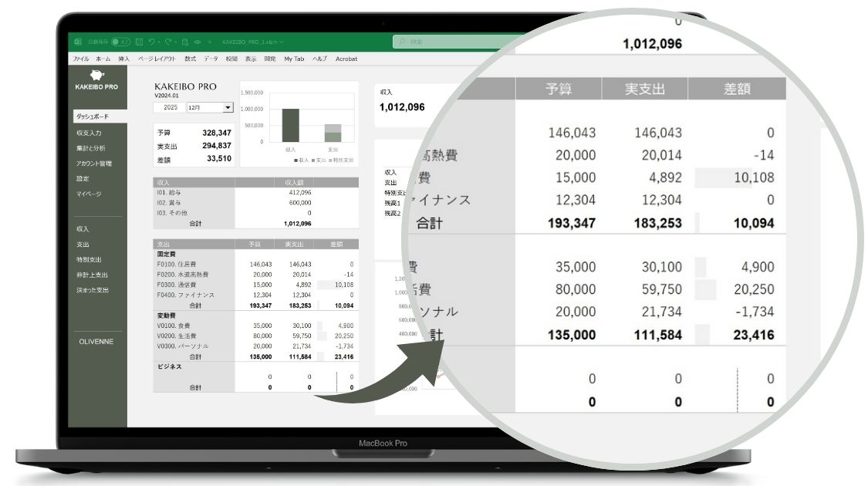Select the V0200. 生活費 row label
Image resolution: width=868 pixels, height=486 pixels.
click(x=177, y=336)
